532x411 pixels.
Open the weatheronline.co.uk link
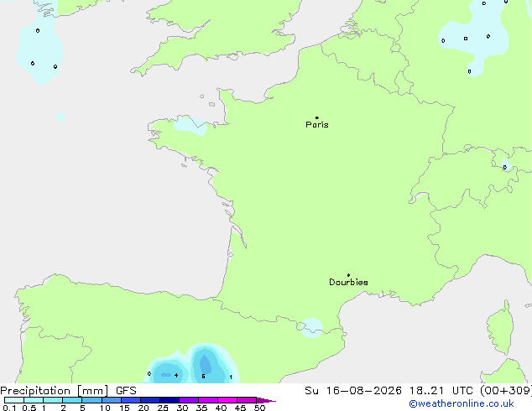(462, 403)
